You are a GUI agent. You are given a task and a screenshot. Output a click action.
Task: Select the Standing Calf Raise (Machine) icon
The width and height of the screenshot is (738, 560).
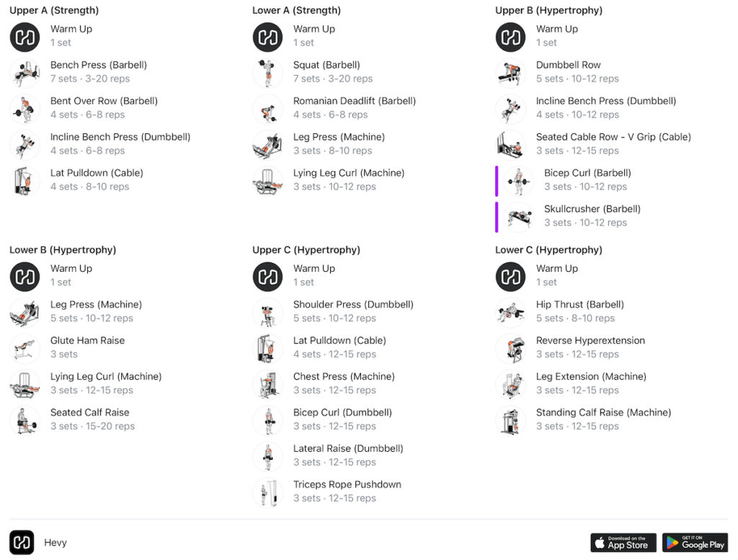pos(510,420)
